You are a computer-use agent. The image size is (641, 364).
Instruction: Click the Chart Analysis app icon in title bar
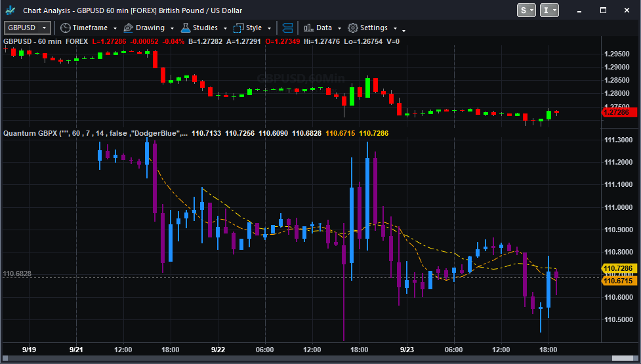point(10,10)
